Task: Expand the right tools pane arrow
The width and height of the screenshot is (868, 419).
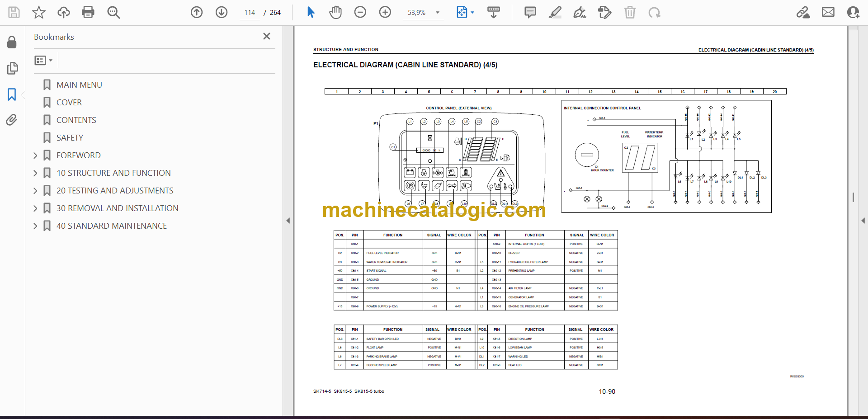Action: pyautogui.click(x=863, y=221)
